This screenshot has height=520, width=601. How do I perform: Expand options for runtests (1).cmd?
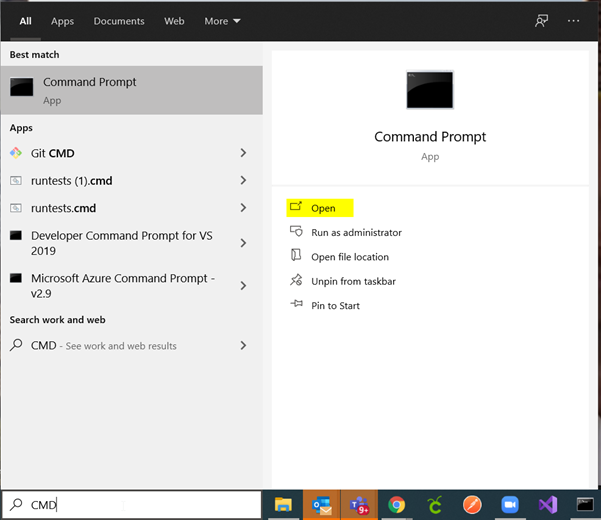point(243,181)
